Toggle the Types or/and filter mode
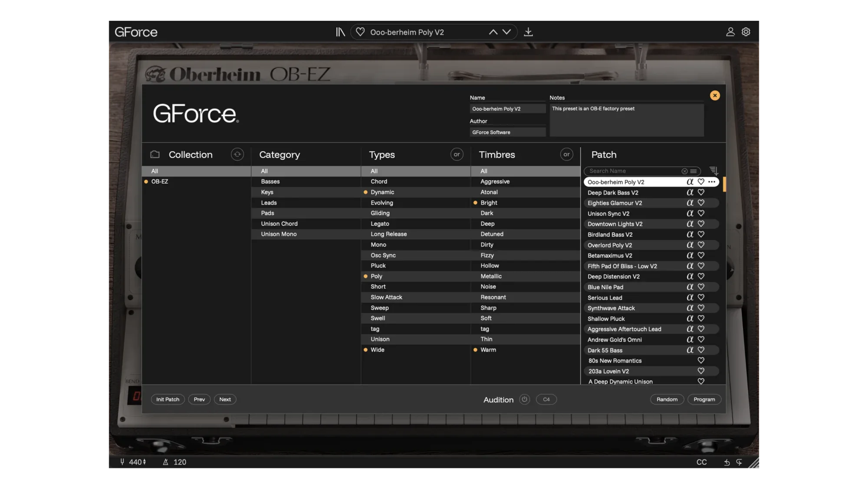The height and width of the screenshot is (489, 868). 457,155
